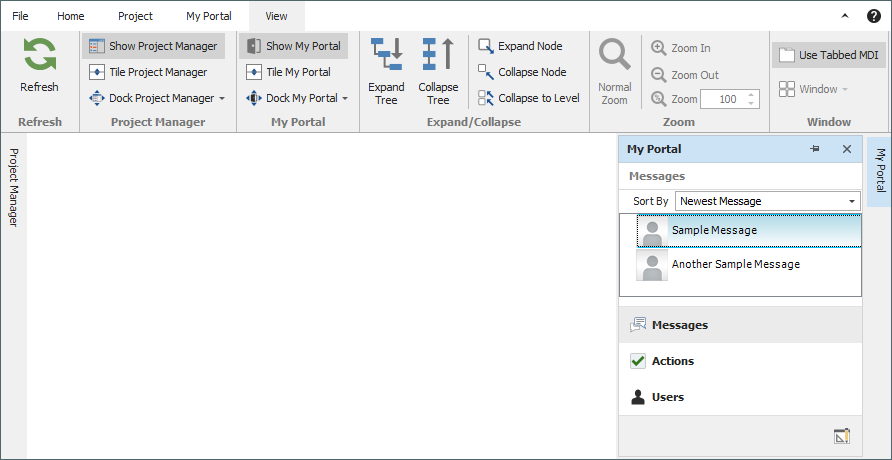Click the Collapse to Level button

pos(529,98)
